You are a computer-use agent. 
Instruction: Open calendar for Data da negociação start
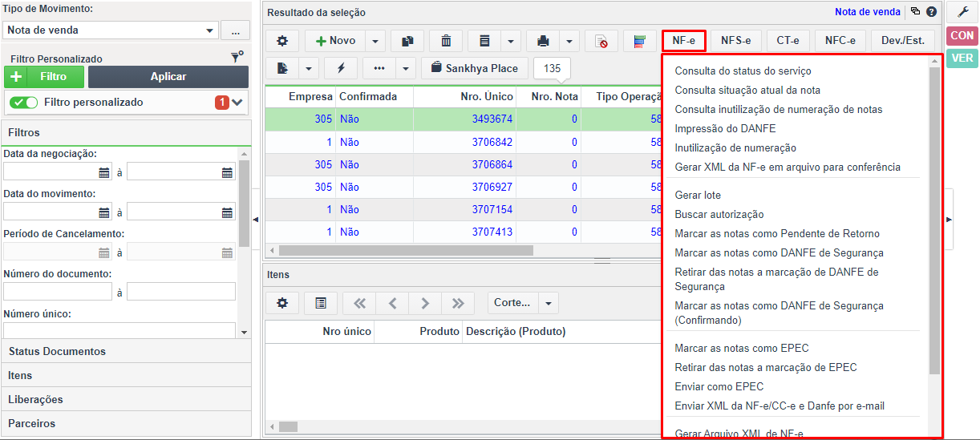(103, 172)
